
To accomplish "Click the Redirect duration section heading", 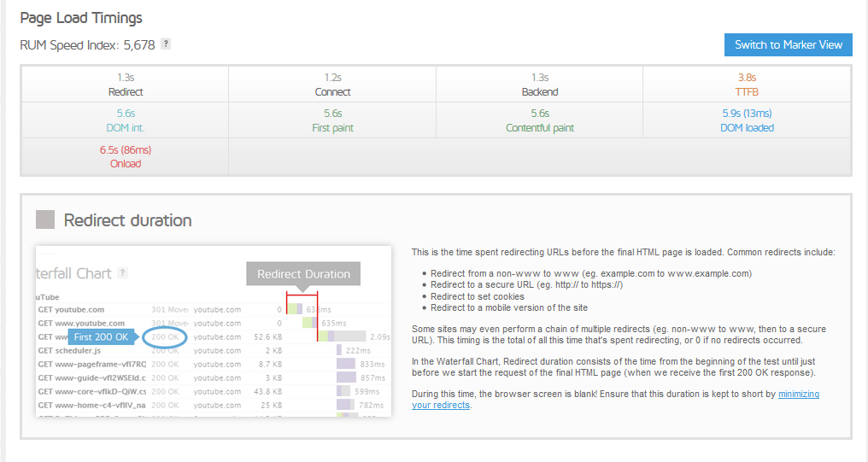I will pyautogui.click(x=127, y=220).
